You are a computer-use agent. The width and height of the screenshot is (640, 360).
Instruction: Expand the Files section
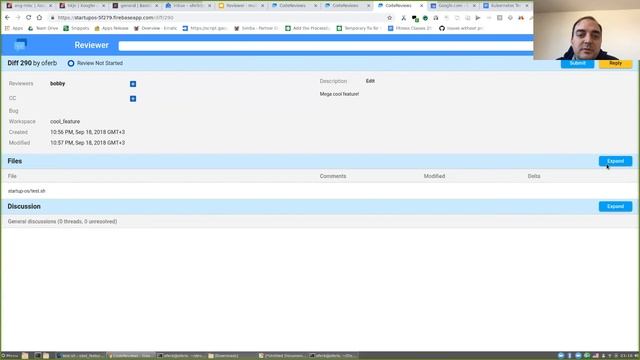click(x=616, y=161)
